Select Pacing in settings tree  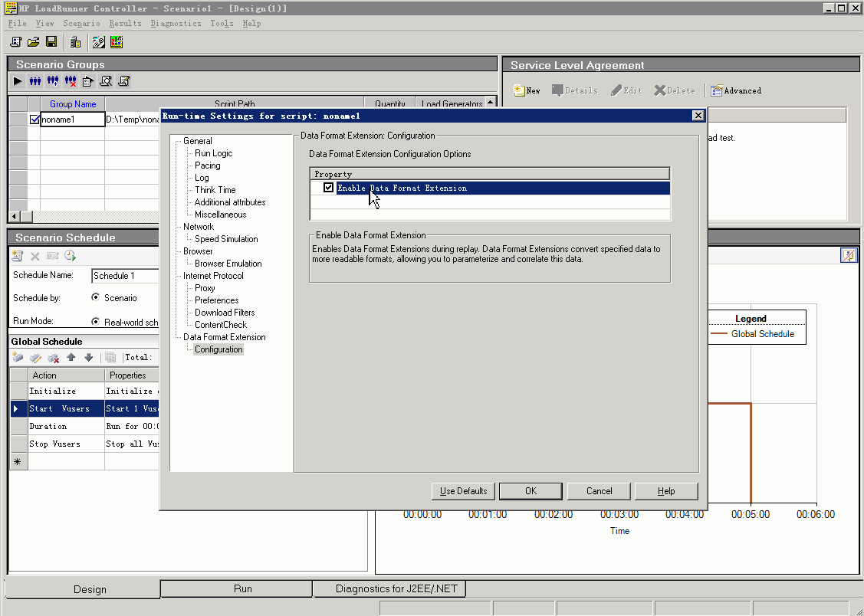coord(207,165)
